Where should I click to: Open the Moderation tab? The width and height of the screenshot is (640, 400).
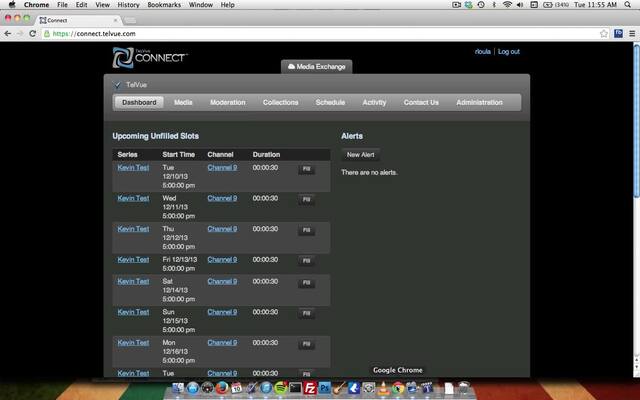[227, 102]
